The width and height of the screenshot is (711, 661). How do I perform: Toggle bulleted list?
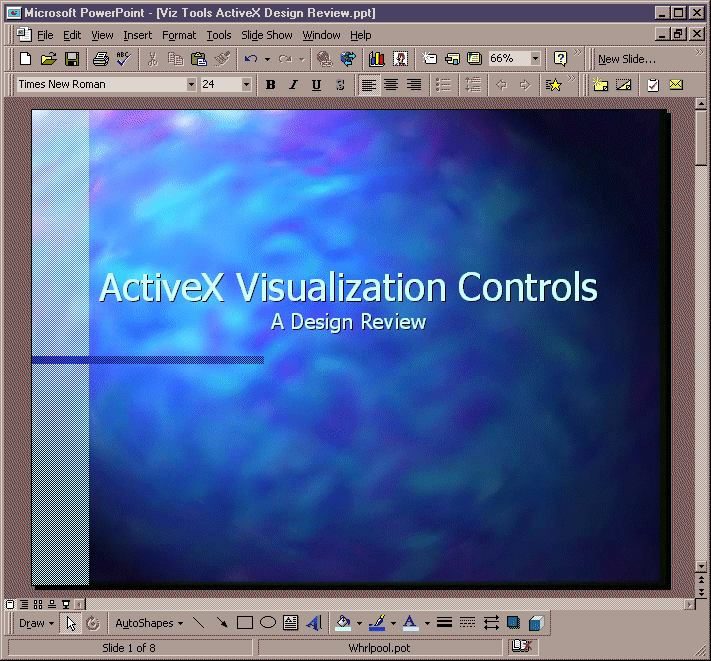443,84
